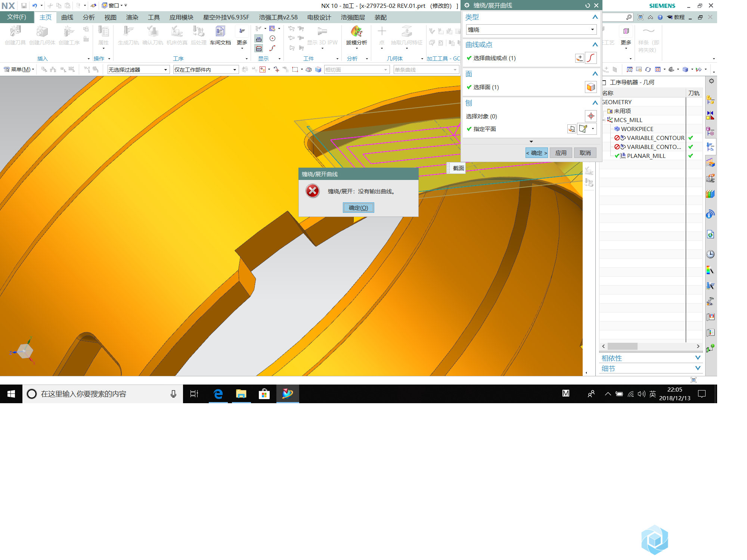
Task: Open the 无选择过滤器 filter dropdown
Action: 138,70
